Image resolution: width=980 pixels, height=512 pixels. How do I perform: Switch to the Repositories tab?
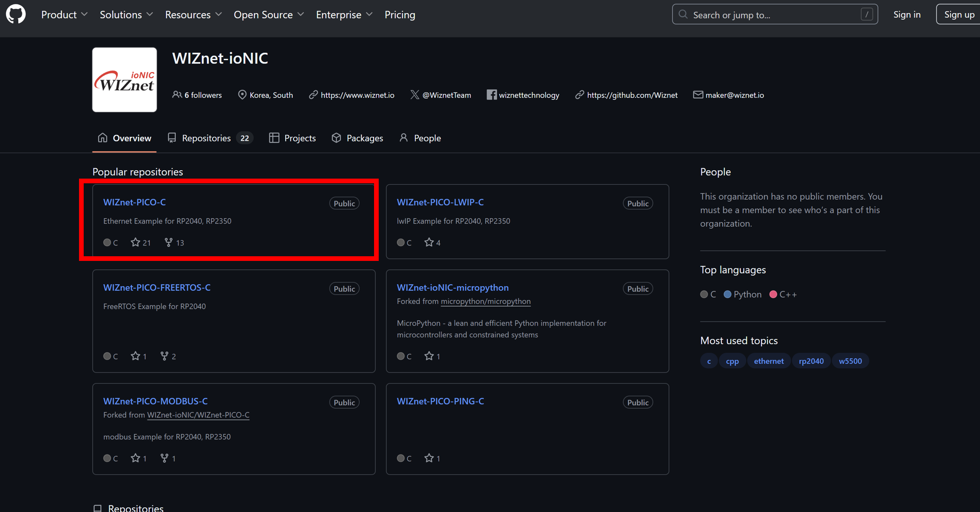click(x=210, y=138)
